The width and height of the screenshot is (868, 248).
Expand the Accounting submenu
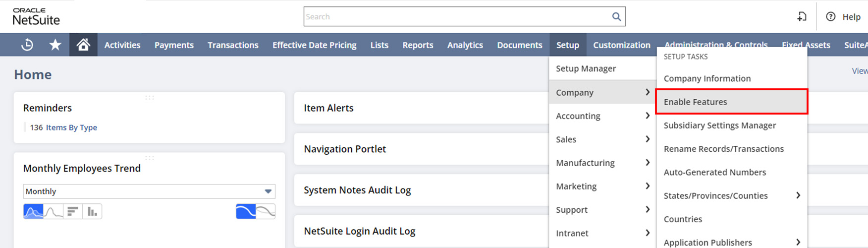[x=602, y=116]
